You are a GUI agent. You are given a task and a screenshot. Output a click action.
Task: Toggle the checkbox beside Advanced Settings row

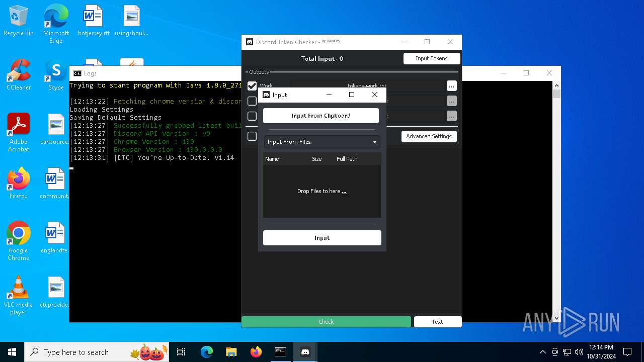pyautogui.click(x=252, y=136)
